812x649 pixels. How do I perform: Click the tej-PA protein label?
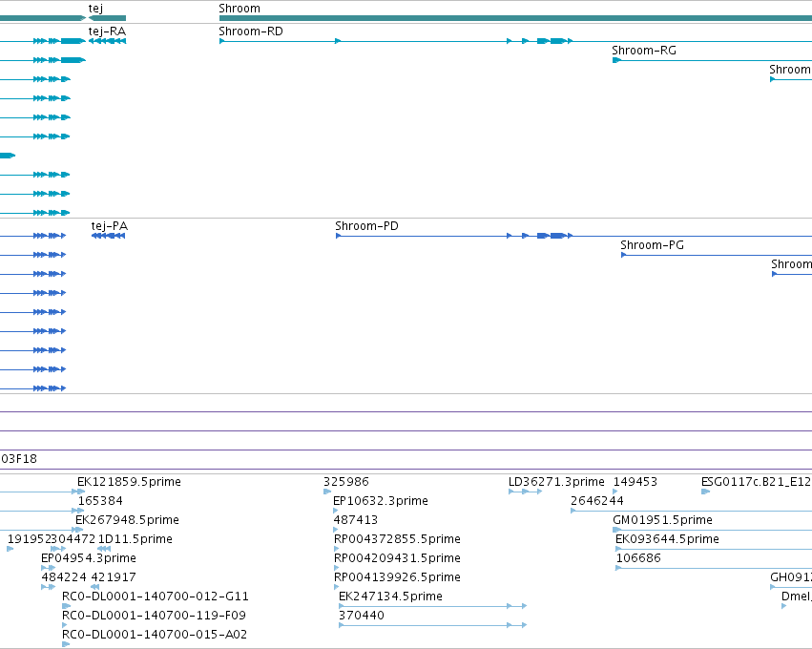(x=110, y=226)
